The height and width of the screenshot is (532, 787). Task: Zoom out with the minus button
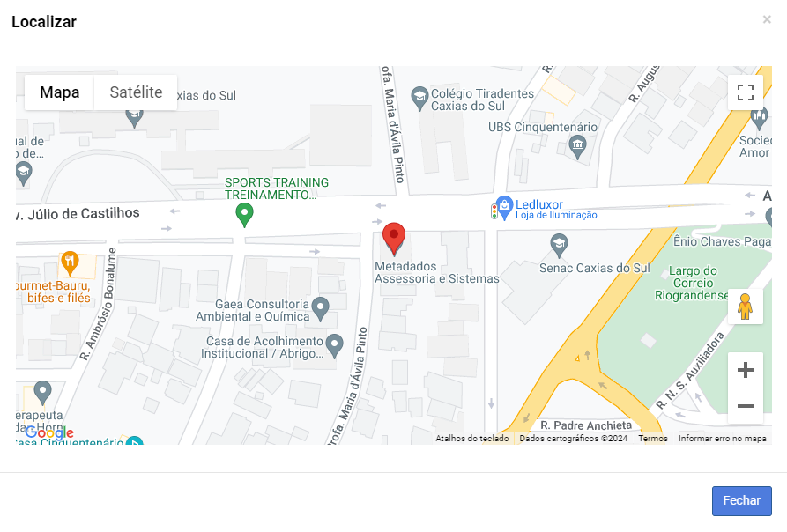[746, 406]
